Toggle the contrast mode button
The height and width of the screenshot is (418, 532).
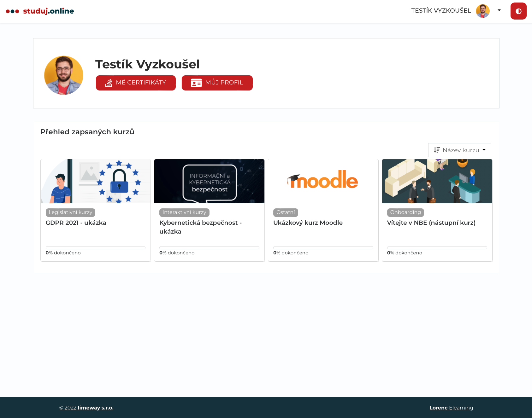pyautogui.click(x=518, y=11)
